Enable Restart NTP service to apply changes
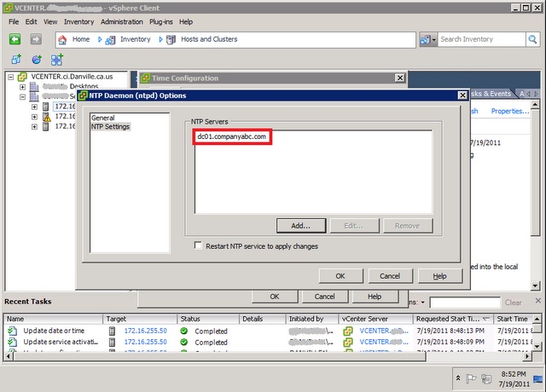 click(x=198, y=245)
